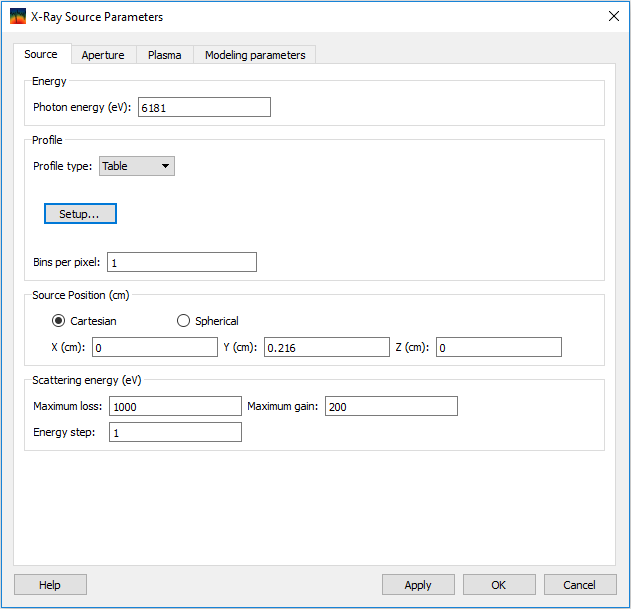Click the Maximum gain input field

391,406
